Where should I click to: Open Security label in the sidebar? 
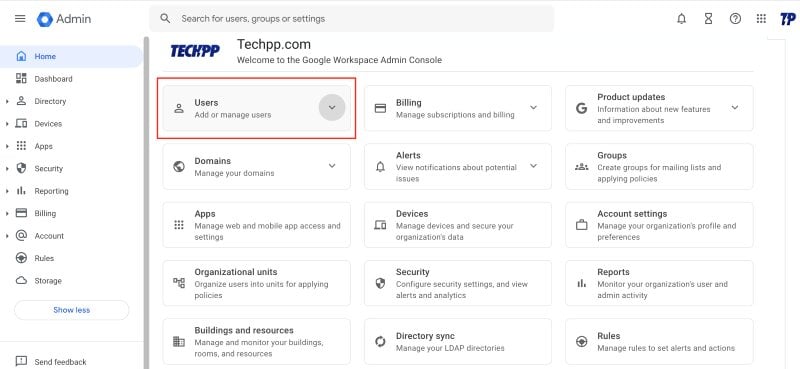point(48,169)
